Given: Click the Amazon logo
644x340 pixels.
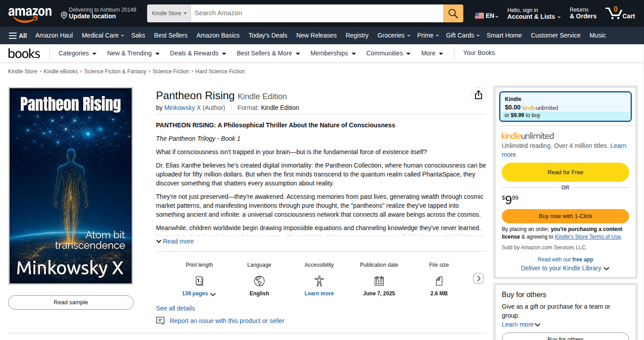Looking at the screenshot, I should coord(30,14).
